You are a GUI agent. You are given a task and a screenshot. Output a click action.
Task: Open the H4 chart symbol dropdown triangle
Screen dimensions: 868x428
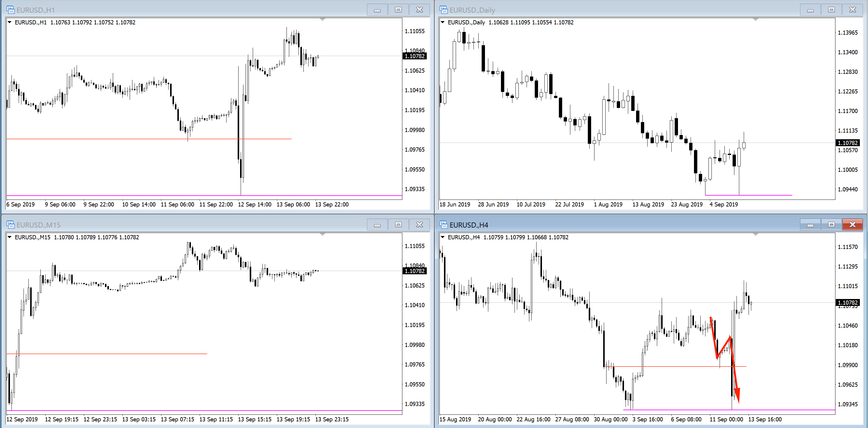tap(442, 237)
